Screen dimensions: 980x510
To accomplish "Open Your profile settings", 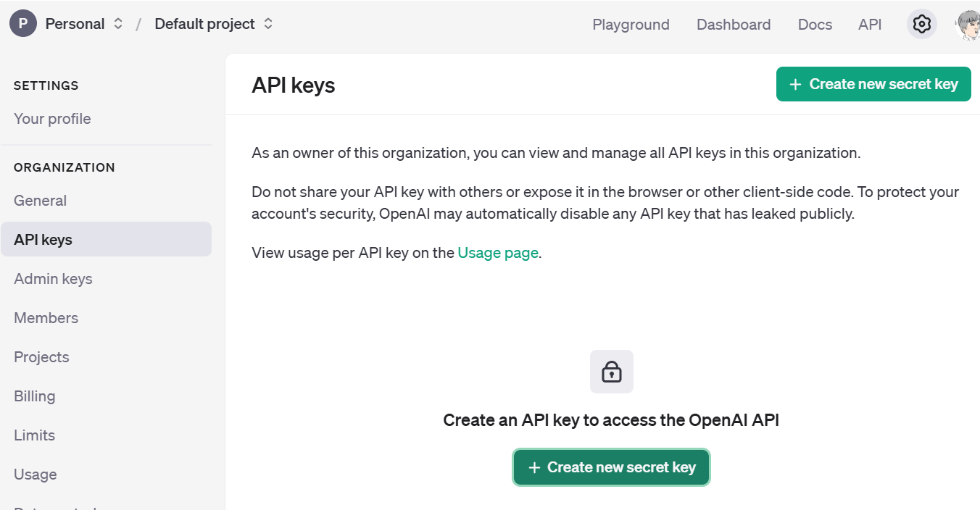I will click(52, 119).
